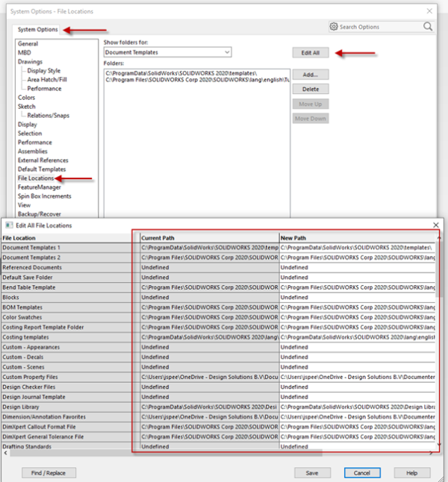Click the Cancel button

[x=362, y=473]
